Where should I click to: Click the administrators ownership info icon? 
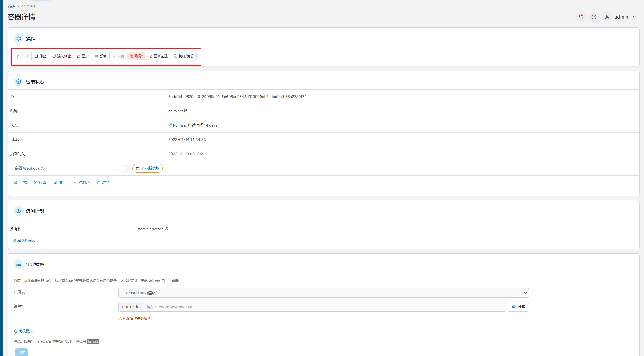coord(167,229)
